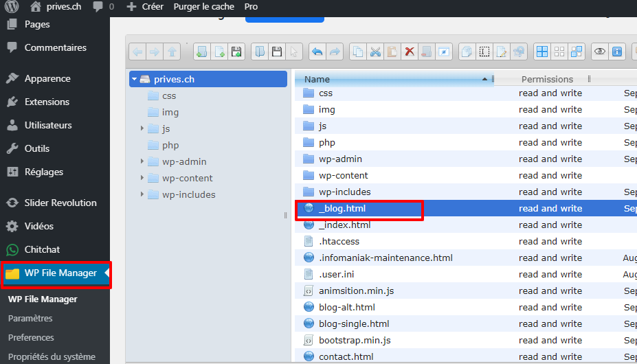Click the Back arrow in file manager toolbar
The width and height of the screenshot is (637, 364).
(x=137, y=52)
